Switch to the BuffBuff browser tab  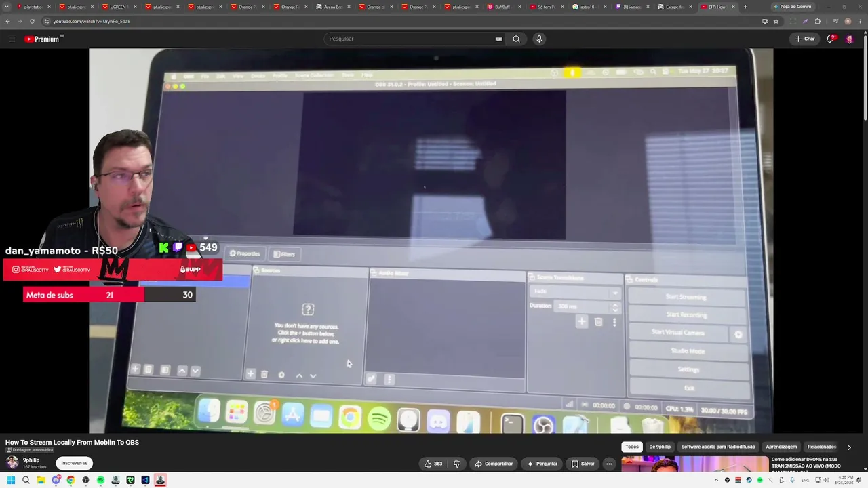coord(504,7)
